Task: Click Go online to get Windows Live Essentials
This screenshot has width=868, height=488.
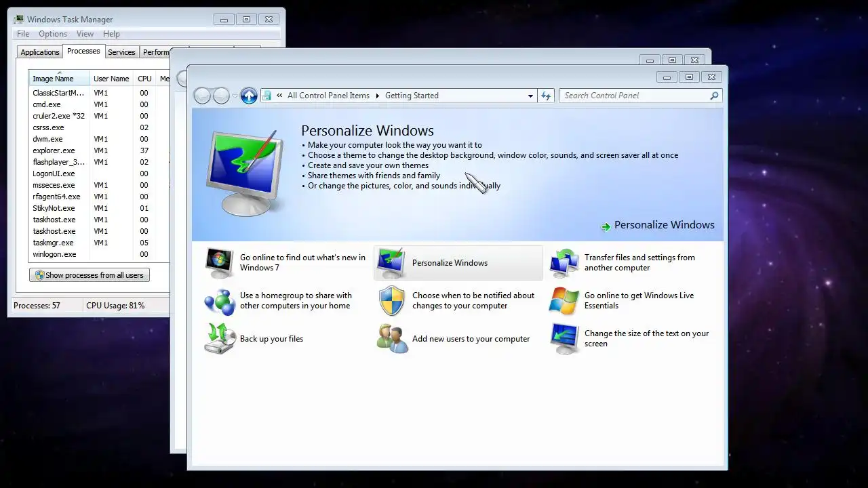Action: pyautogui.click(x=639, y=301)
